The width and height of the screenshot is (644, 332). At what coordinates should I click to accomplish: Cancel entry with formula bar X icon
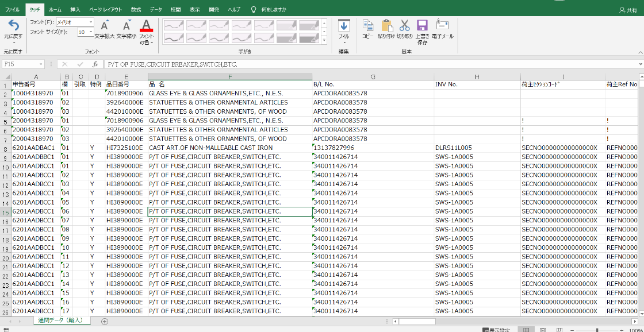[65, 64]
